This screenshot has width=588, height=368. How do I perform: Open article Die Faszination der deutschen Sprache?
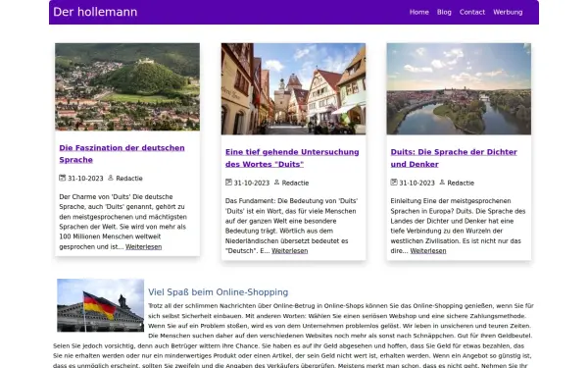122,154
